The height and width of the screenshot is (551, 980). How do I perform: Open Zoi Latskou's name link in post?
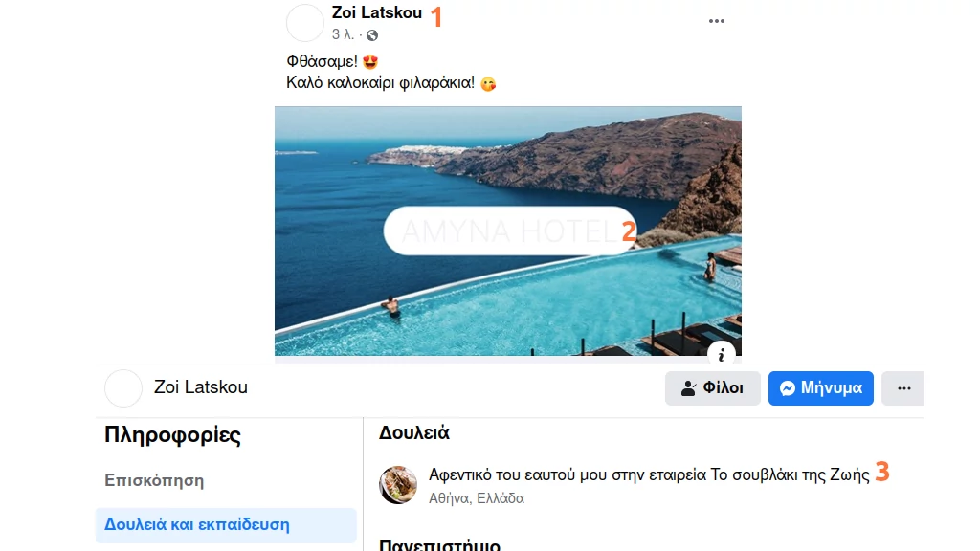click(376, 13)
